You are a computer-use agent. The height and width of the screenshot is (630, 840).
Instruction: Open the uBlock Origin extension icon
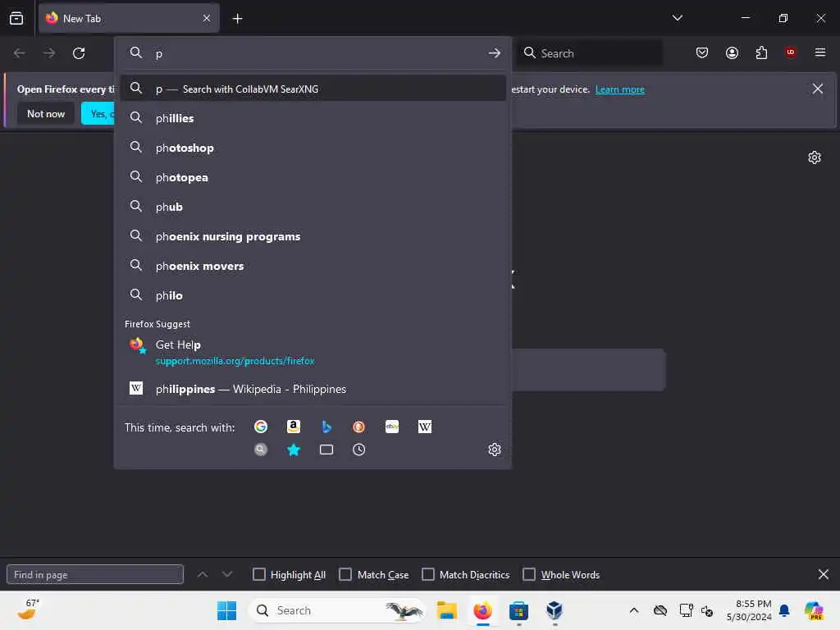click(x=790, y=52)
